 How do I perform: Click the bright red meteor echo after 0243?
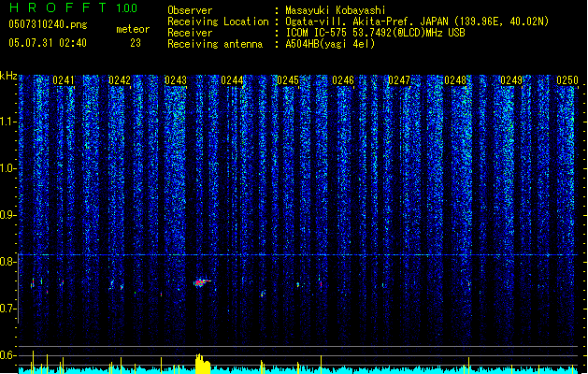[x=201, y=283]
